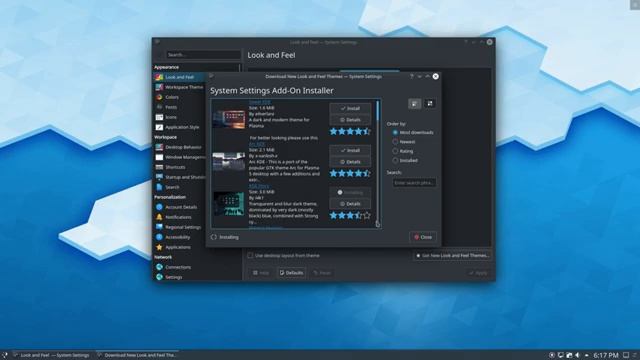Image resolution: width=640 pixels, height=360 pixels.
Task: Rate Arc KDE theme using its stars
Action: pos(350,173)
